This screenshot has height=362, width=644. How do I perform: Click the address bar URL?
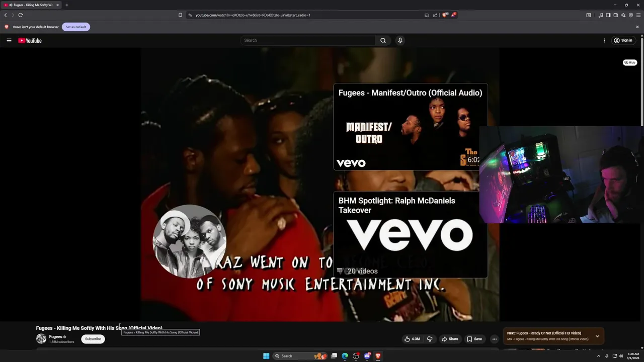pos(253,15)
